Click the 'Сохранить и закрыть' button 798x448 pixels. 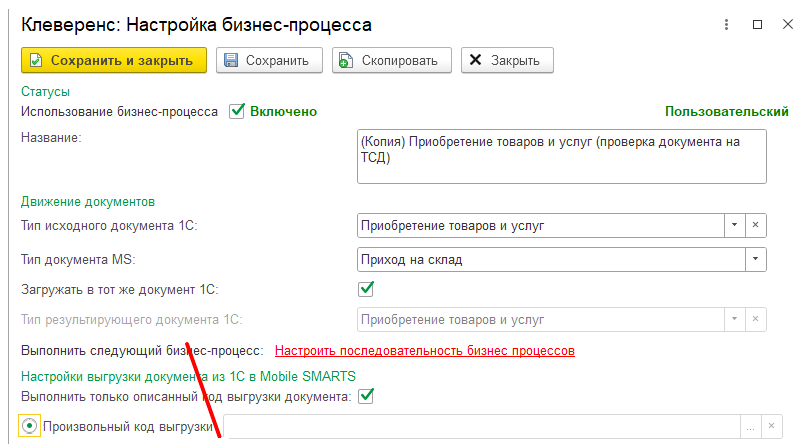coord(114,60)
